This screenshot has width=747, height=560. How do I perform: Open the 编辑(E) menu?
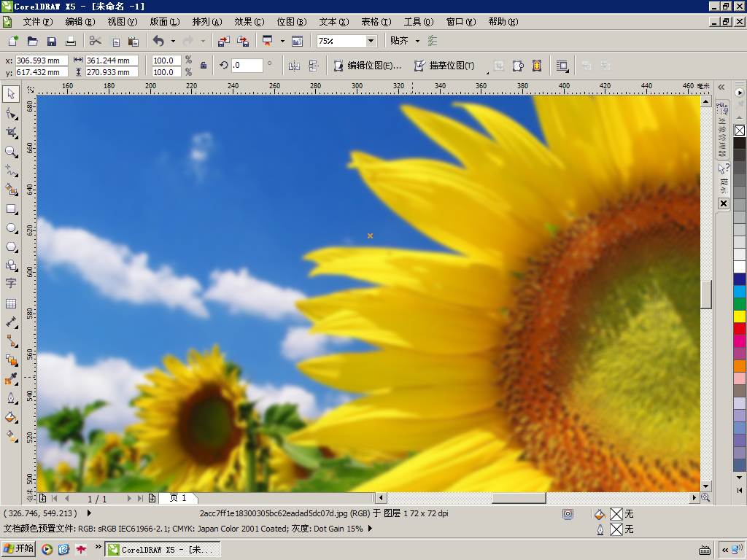click(x=80, y=22)
